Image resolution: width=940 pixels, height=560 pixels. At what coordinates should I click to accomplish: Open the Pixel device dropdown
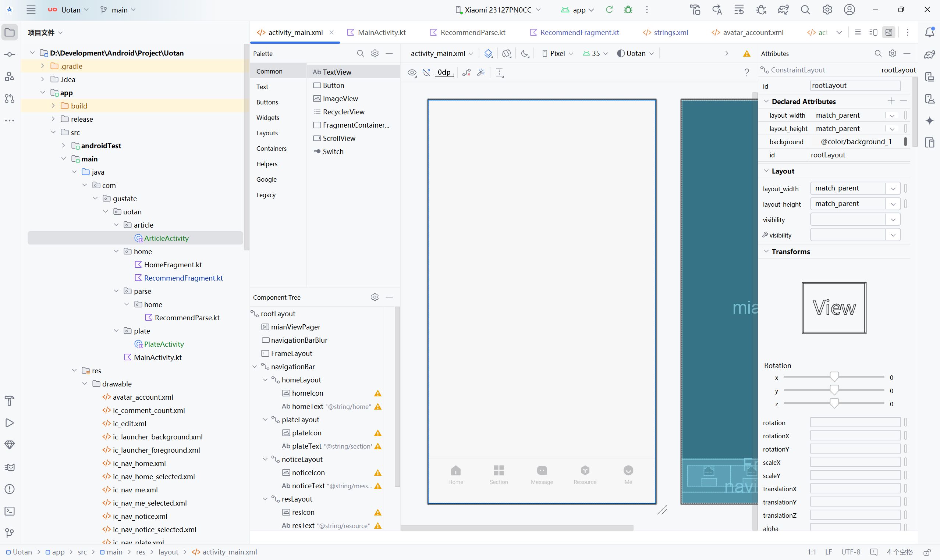pyautogui.click(x=558, y=54)
